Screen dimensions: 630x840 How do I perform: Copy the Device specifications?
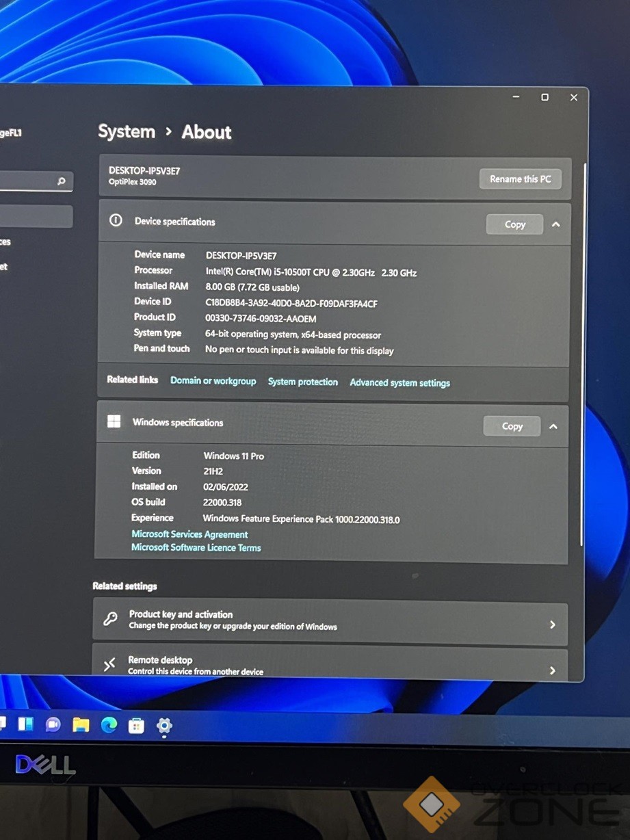pyautogui.click(x=514, y=224)
